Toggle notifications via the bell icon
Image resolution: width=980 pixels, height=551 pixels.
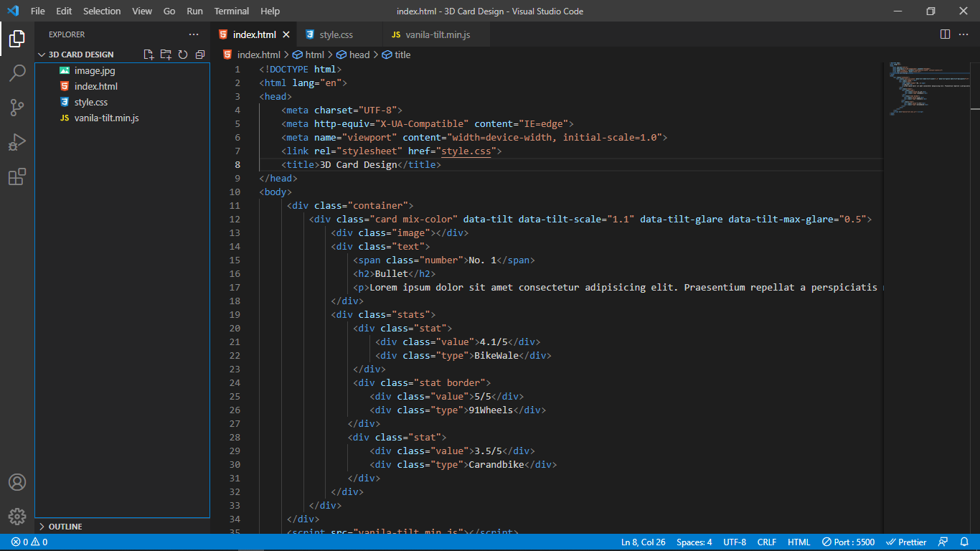click(x=964, y=542)
